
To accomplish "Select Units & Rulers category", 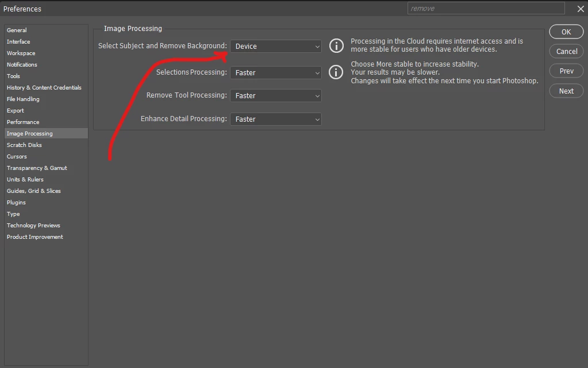I will tap(46, 180).
